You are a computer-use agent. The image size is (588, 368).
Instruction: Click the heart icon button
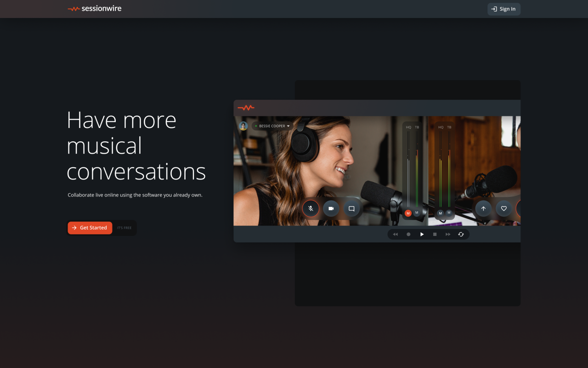[x=503, y=208]
